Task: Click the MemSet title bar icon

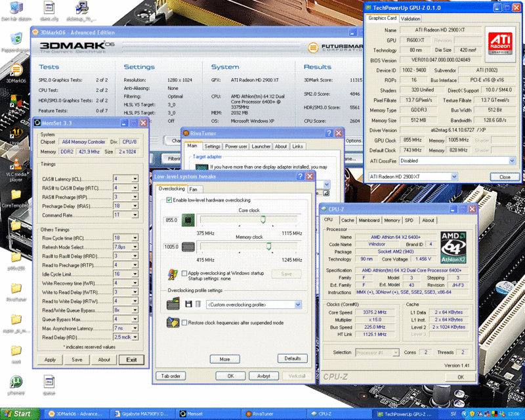Action: tap(37, 123)
